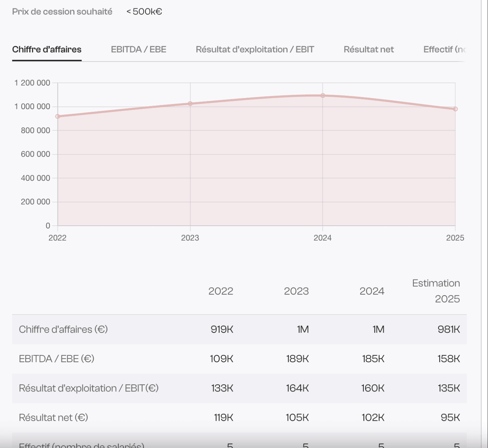The image size is (488, 448).
Task: Switch to the EBITDA / EBE tab
Action: click(x=138, y=50)
